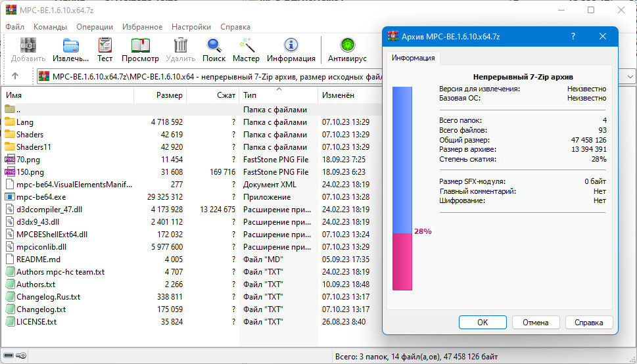This screenshot has height=364, width=637.
Task: Click the Отмена button
Action: point(536,322)
